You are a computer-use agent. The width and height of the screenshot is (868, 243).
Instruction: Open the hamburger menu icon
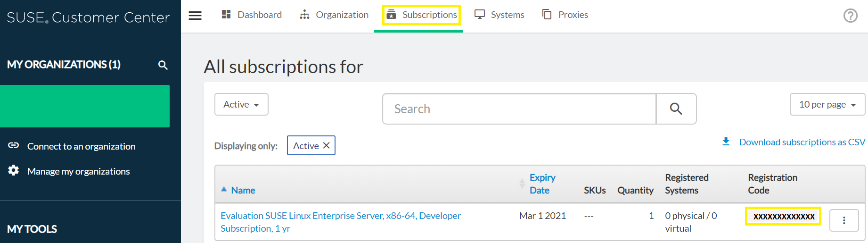tap(195, 15)
